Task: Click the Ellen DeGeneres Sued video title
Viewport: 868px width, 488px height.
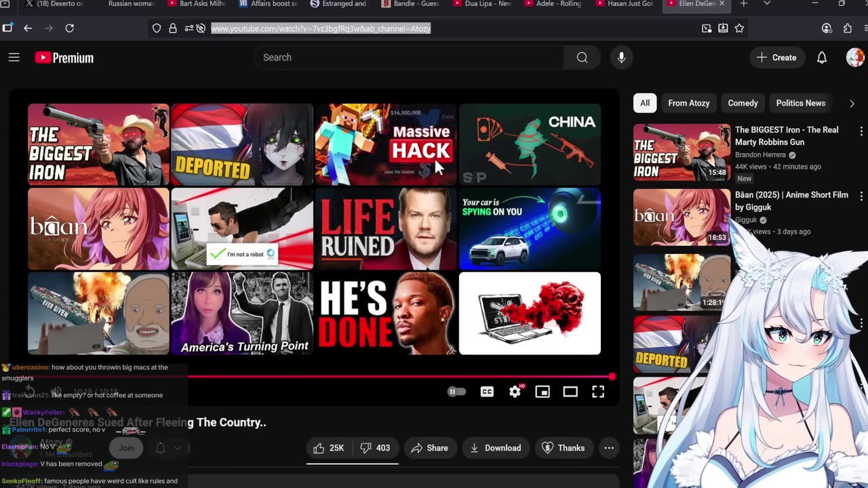Action: coord(137,422)
